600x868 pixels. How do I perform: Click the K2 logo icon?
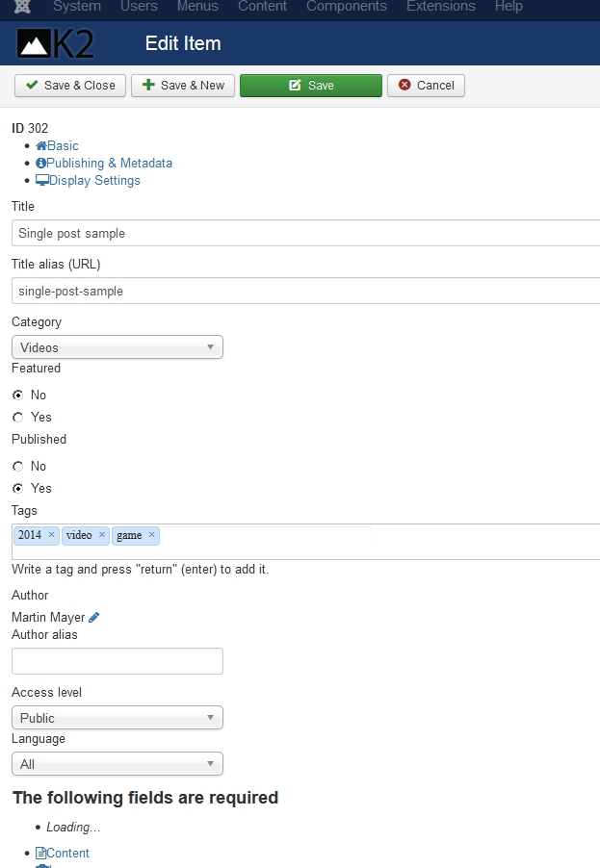pyautogui.click(x=56, y=44)
